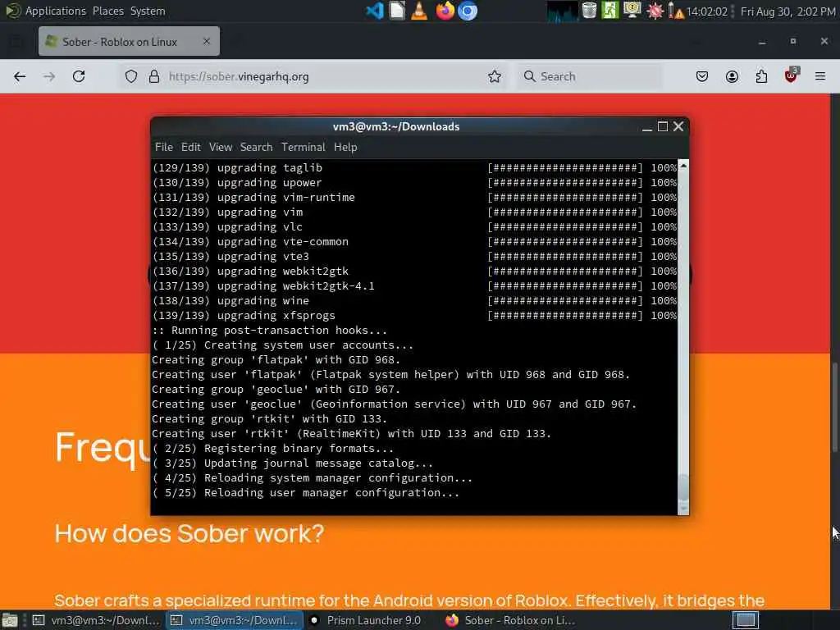840x630 pixels.
Task: Open uBlock Origin extension icon
Action: (x=792, y=75)
